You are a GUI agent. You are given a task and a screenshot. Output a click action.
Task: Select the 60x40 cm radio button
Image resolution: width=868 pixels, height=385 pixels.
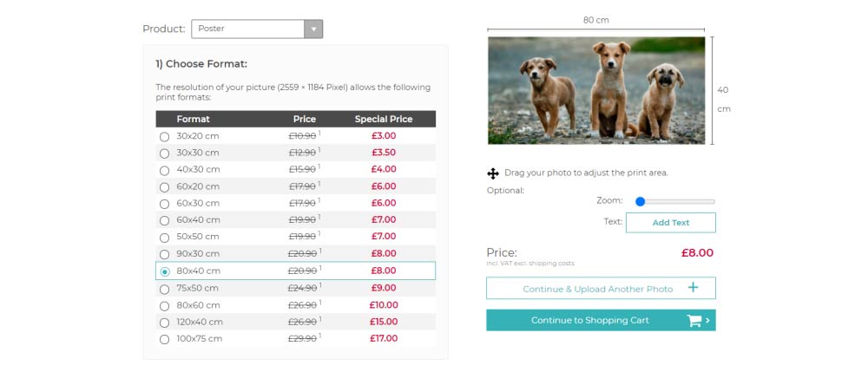(164, 221)
